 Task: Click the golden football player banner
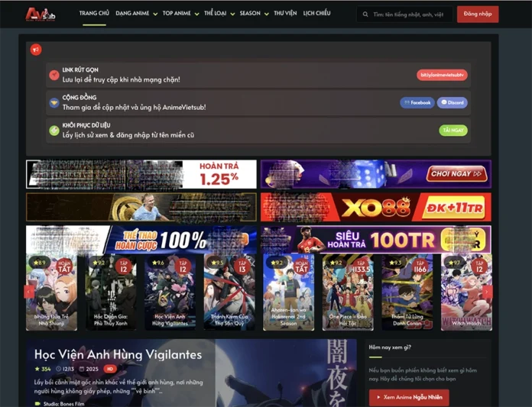click(141, 207)
